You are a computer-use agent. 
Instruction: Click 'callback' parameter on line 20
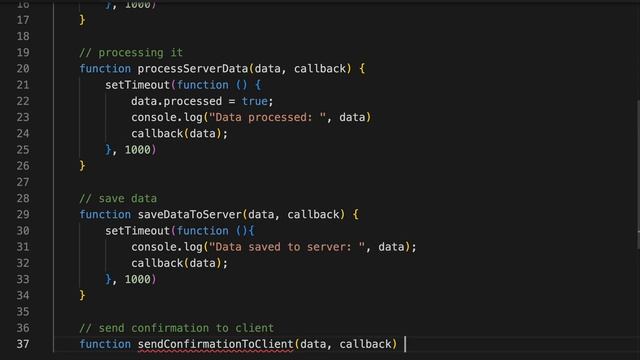coord(320,69)
